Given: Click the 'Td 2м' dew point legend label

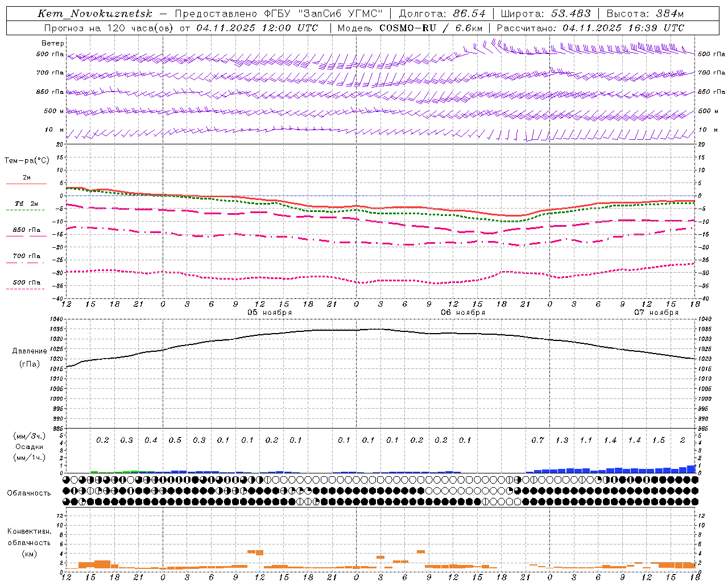Looking at the screenshot, I should [27, 203].
